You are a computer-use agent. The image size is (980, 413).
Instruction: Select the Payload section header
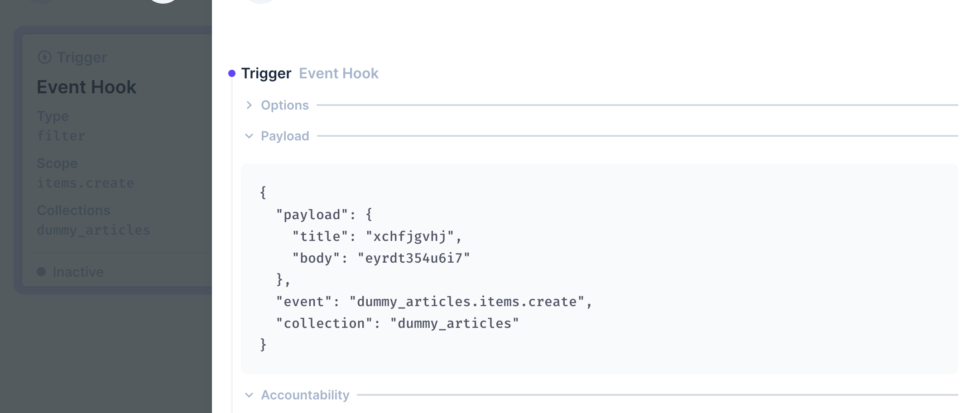[285, 136]
